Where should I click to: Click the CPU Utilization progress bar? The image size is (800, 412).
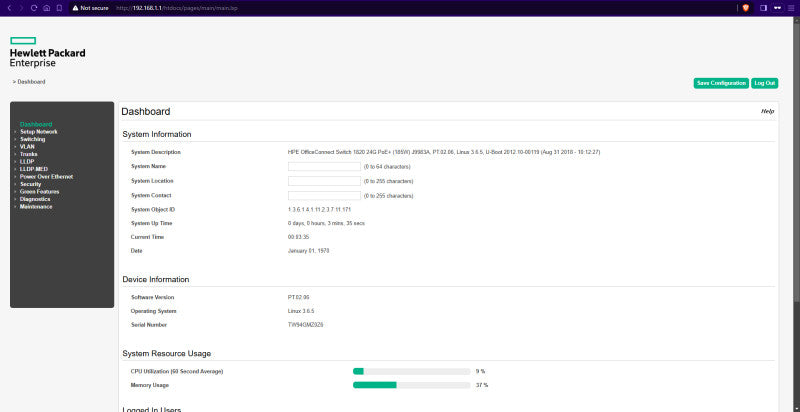point(411,371)
